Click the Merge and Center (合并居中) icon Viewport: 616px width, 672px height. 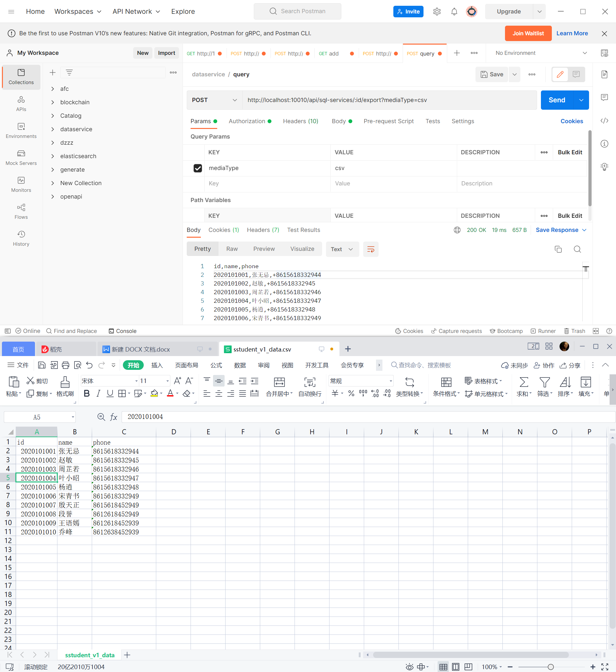(x=279, y=387)
